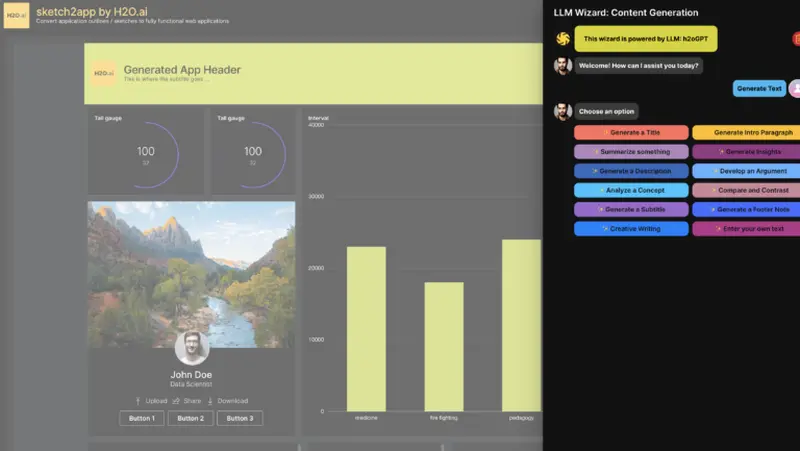Screen dimensions: 800x451
Task: Click the sketch2app by H2O.ai title
Action: (92, 12)
